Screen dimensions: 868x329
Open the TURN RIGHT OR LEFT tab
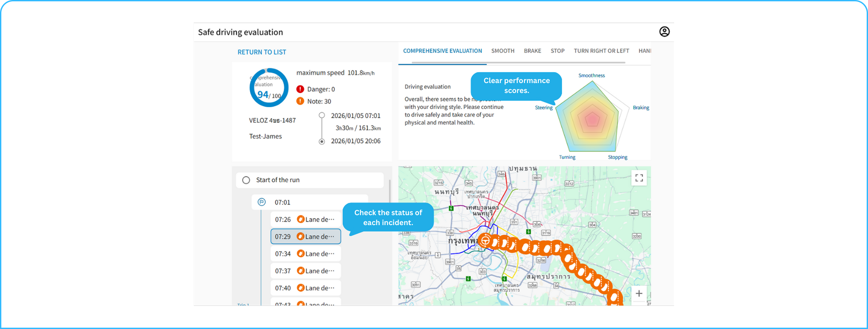click(x=601, y=51)
